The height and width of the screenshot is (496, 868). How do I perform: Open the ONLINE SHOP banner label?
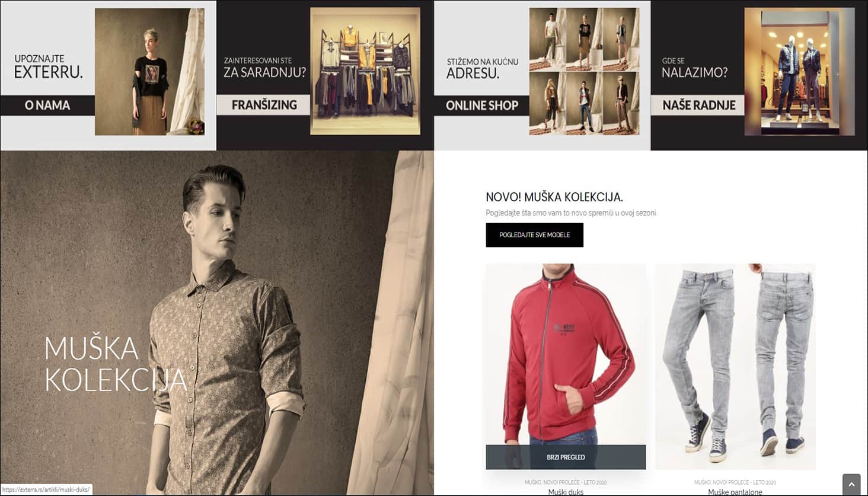(x=481, y=105)
